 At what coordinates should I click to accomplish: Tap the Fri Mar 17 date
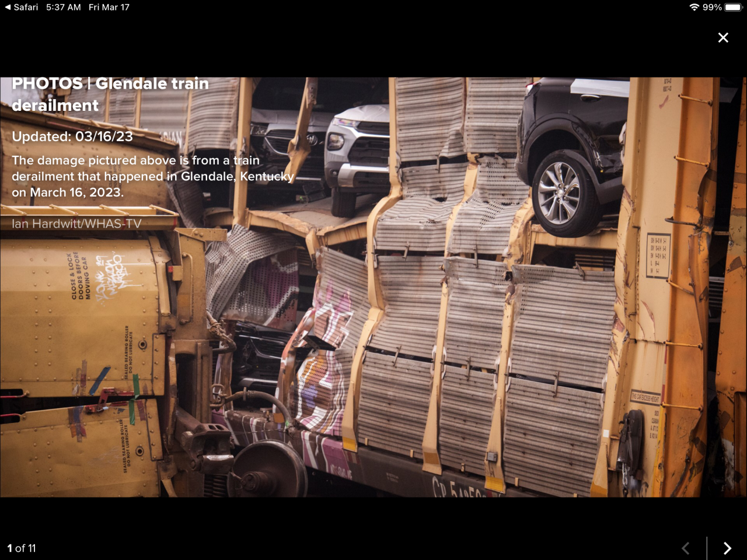[x=109, y=8]
